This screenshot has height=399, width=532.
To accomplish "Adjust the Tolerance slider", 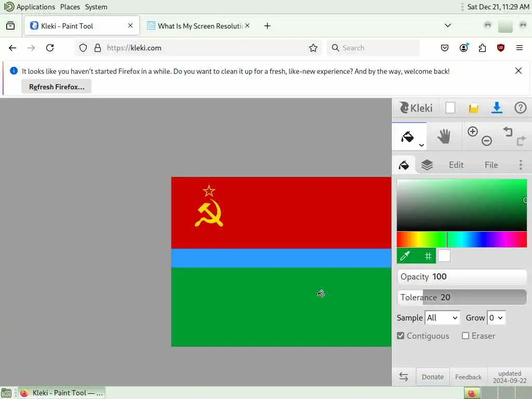I will coord(462,297).
